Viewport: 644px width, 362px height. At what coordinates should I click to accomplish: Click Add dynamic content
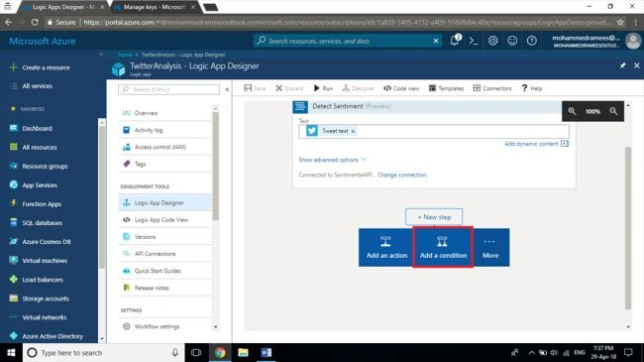point(536,144)
